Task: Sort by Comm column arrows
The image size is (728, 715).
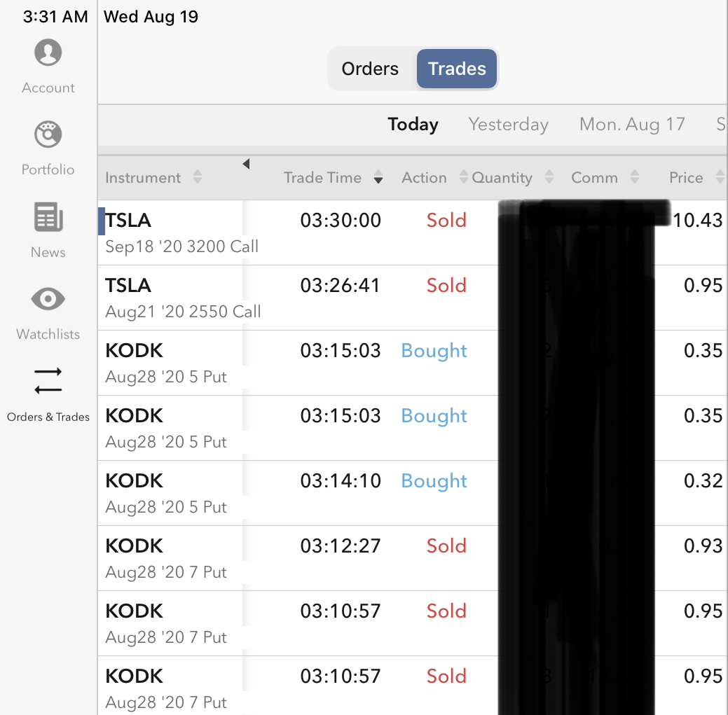Action: point(635,178)
